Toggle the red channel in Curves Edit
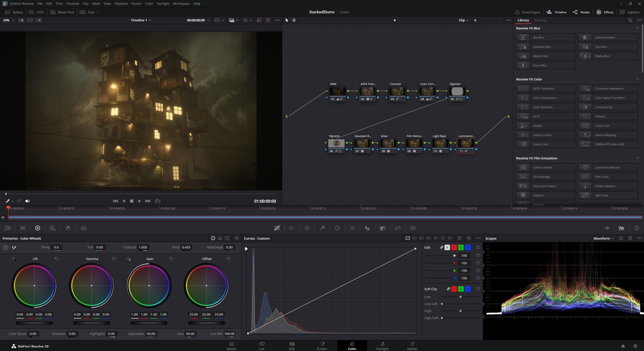Screen dimensions: 644x351 pyautogui.click(x=454, y=247)
